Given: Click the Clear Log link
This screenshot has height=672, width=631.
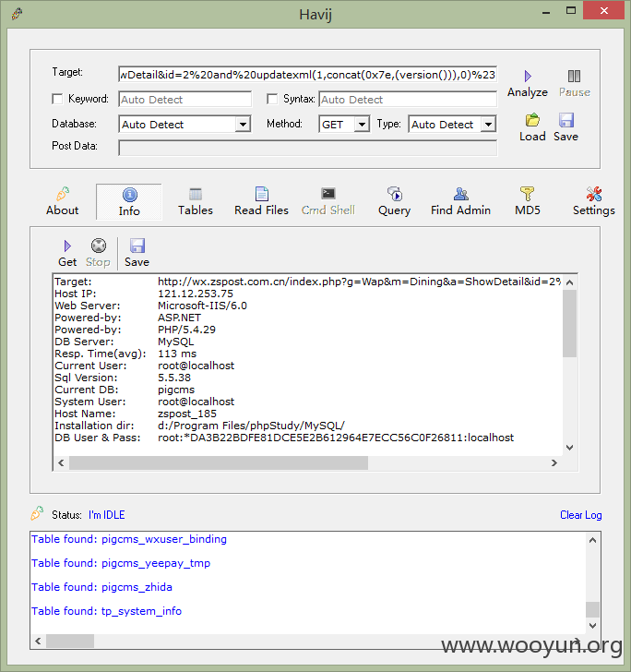Looking at the screenshot, I should click(x=581, y=515).
